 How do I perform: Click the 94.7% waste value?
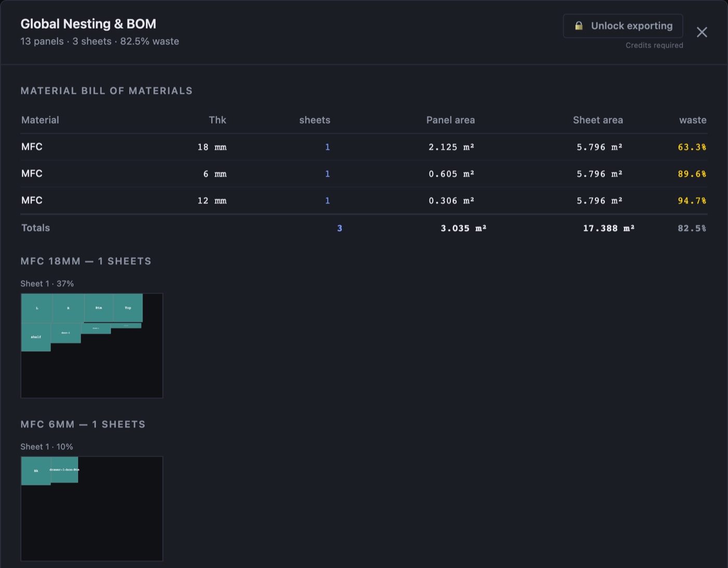tap(692, 201)
